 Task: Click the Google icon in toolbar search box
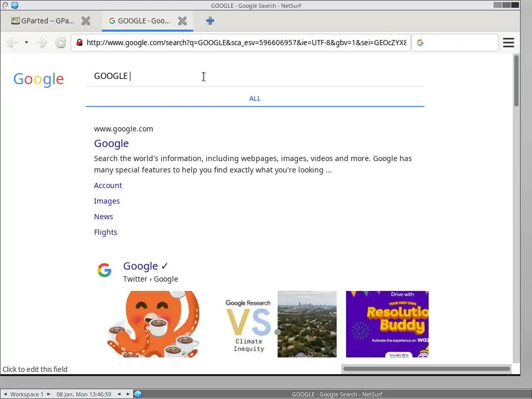420,43
